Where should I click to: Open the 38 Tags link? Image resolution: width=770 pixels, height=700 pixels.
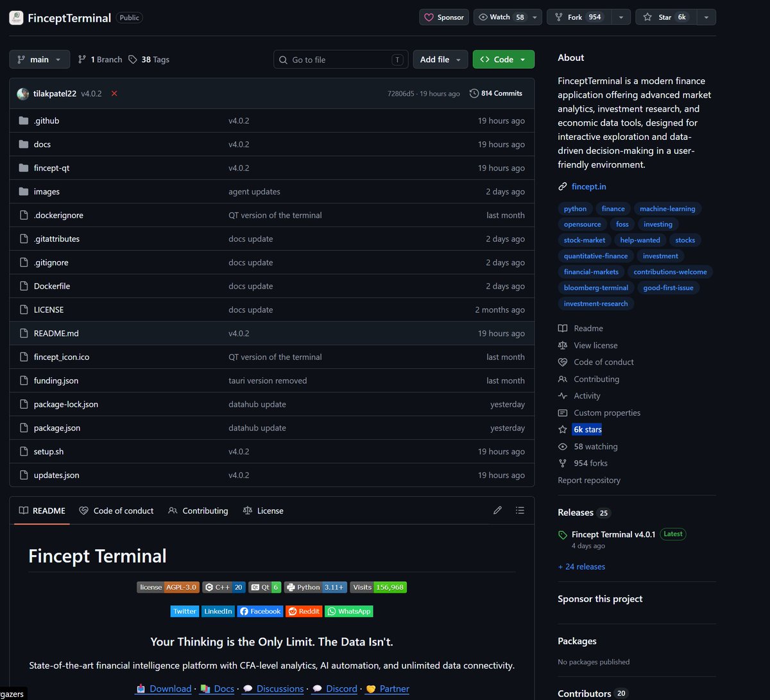tap(149, 60)
